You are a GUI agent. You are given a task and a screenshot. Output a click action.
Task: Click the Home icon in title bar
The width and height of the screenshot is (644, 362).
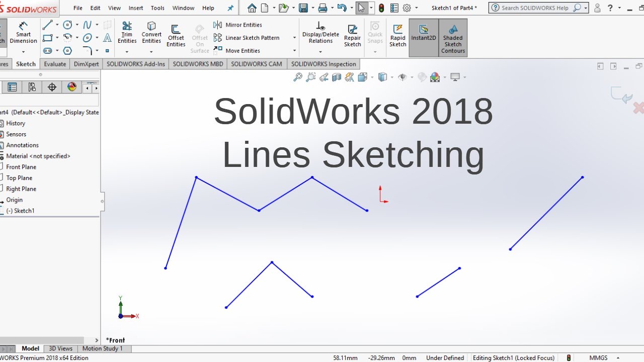[x=252, y=8]
